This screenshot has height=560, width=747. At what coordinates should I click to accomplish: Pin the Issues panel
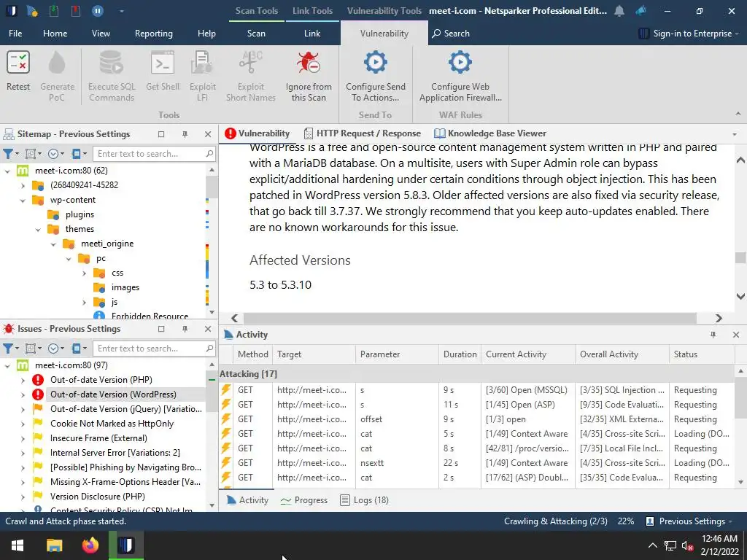(x=185, y=329)
